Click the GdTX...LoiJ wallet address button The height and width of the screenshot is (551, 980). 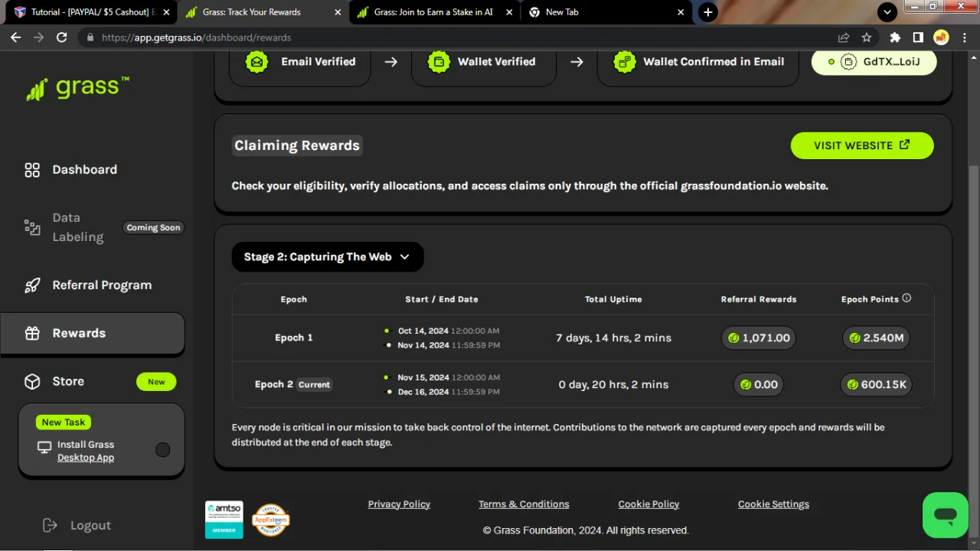(x=874, y=62)
